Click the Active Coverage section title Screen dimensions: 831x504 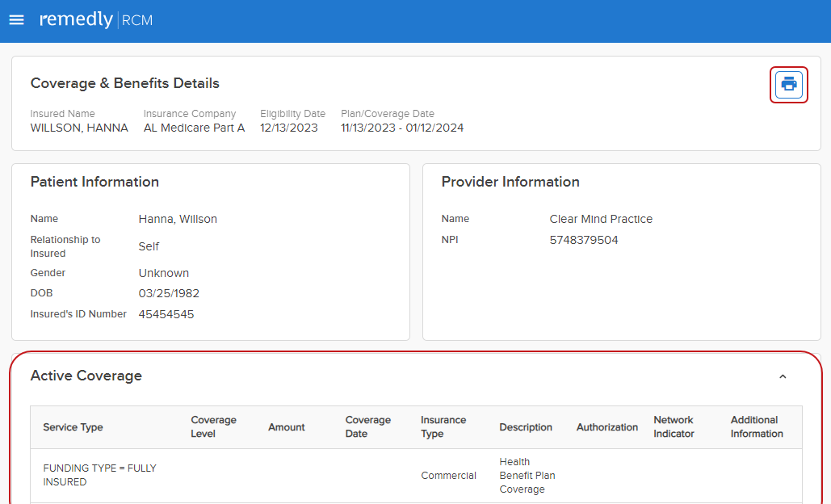[x=86, y=376]
